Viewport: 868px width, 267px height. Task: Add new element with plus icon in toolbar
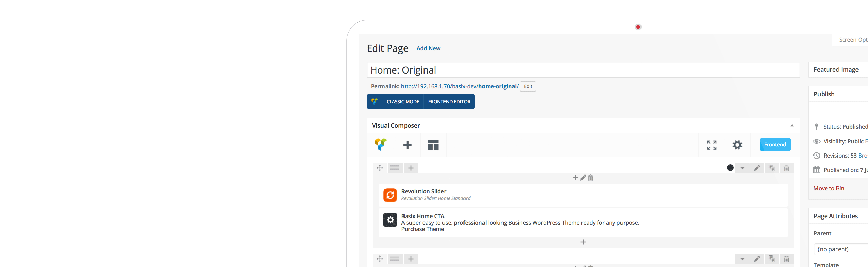(x=407, y=145)
